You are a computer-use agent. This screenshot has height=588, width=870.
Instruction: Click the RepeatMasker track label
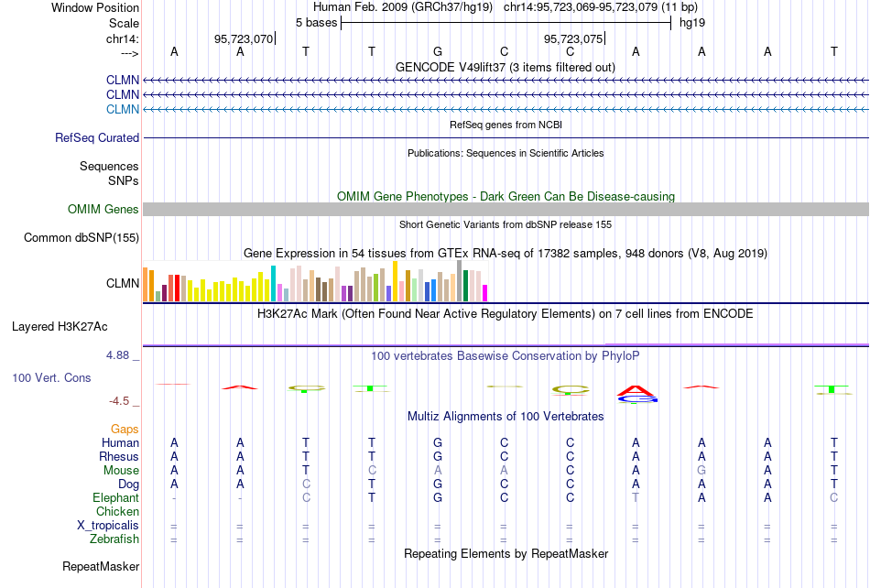[x=101, y=566]
